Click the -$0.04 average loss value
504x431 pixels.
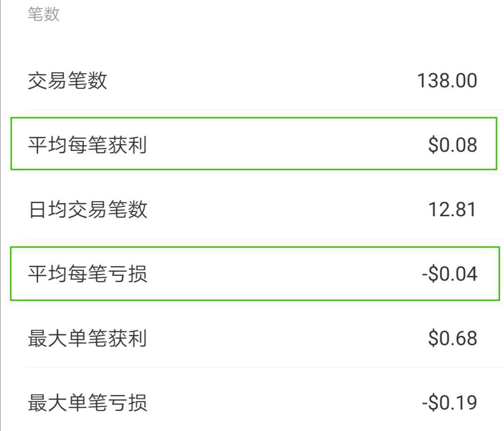(449, 274)
